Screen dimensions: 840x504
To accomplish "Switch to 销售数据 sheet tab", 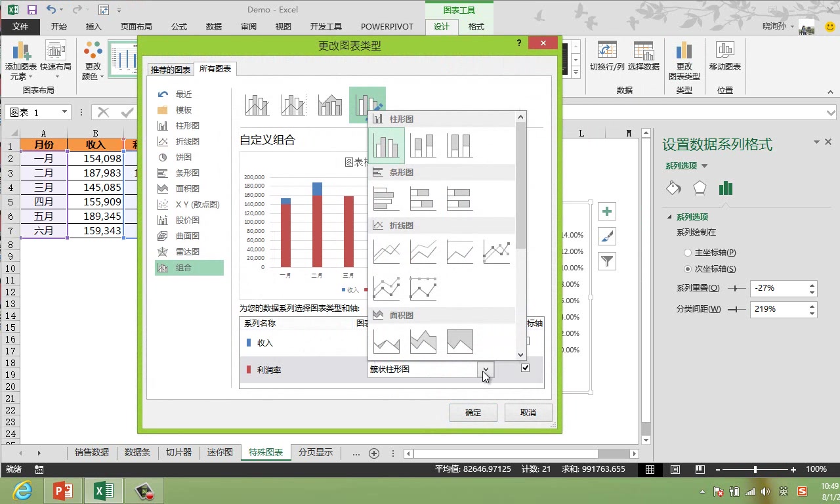I will pos(92,453).
